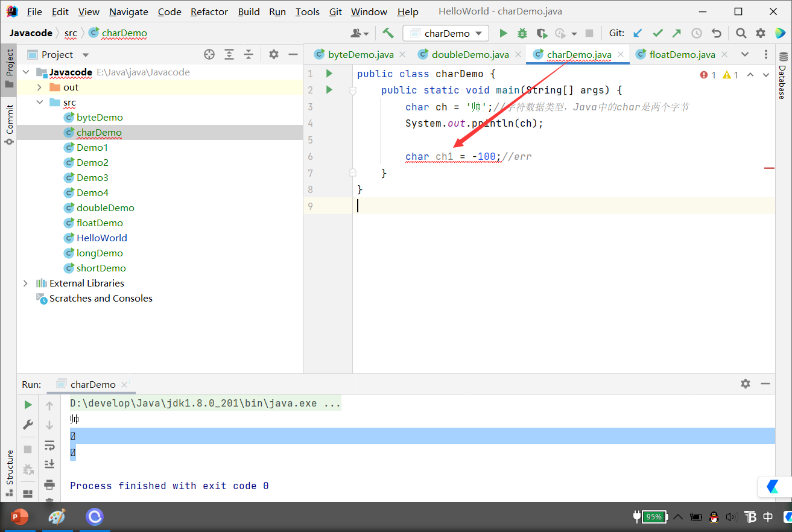Show hidden editor tabs chevron

point(745,54)
